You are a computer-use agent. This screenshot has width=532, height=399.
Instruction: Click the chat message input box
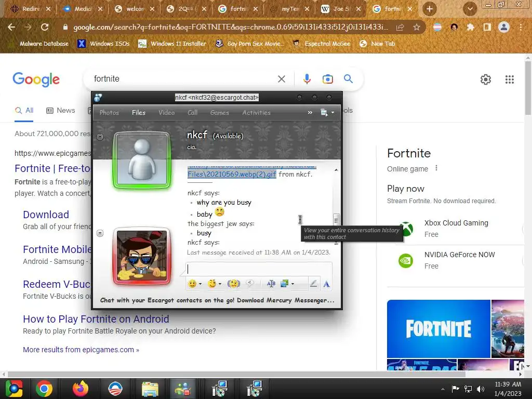coord(259,269)
